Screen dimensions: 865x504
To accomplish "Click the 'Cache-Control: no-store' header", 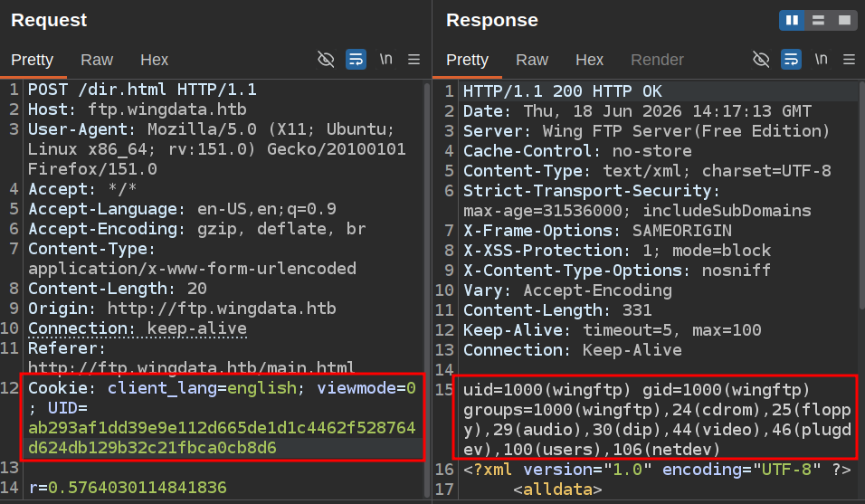I will coord(577,150).
